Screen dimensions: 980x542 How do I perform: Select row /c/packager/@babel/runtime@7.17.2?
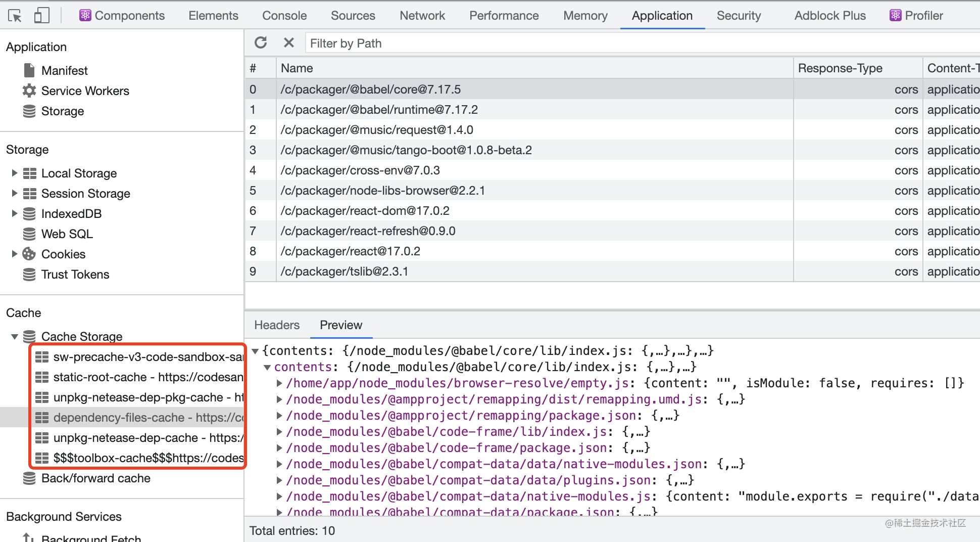click(x=612, y=110)
